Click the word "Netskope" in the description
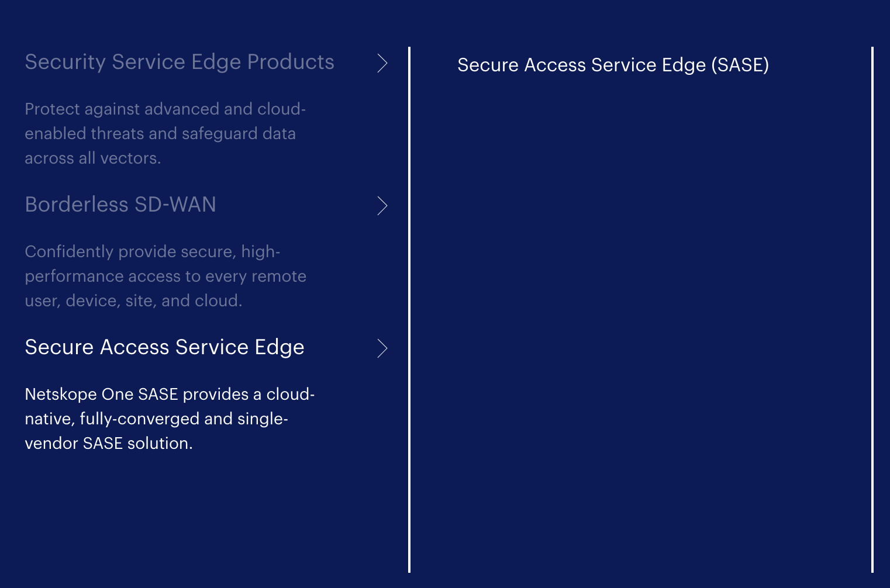The height and width of the screenshot is (588, 890). [x=60, y=395]
